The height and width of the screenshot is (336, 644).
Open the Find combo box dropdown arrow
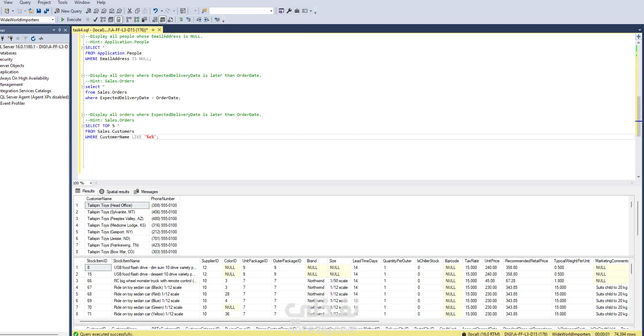pos(271,11)
